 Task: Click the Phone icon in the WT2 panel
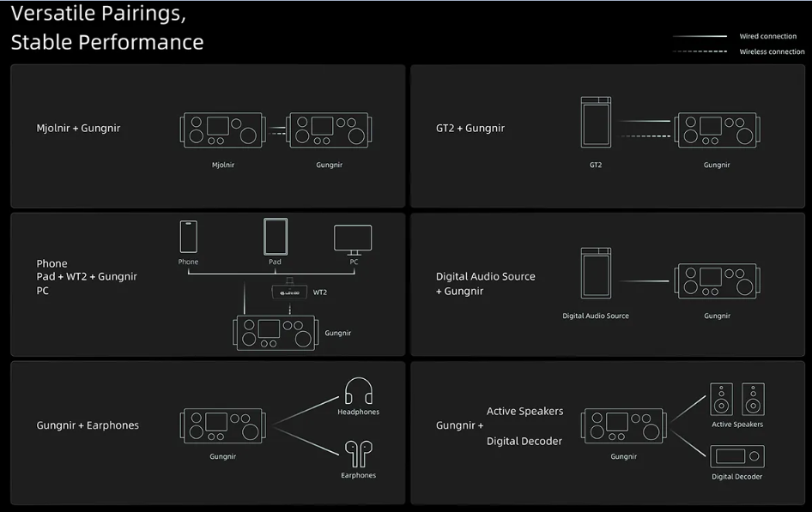point(189,237)
